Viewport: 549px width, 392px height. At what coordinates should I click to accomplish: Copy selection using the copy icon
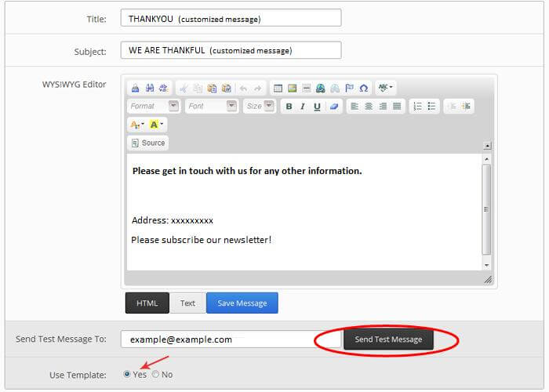[x=198, y=89]
